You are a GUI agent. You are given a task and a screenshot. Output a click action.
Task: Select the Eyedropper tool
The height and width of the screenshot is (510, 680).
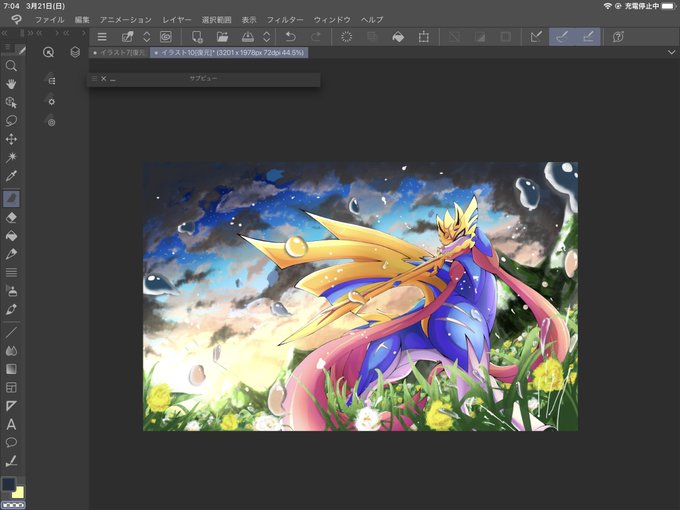[11, 176]
